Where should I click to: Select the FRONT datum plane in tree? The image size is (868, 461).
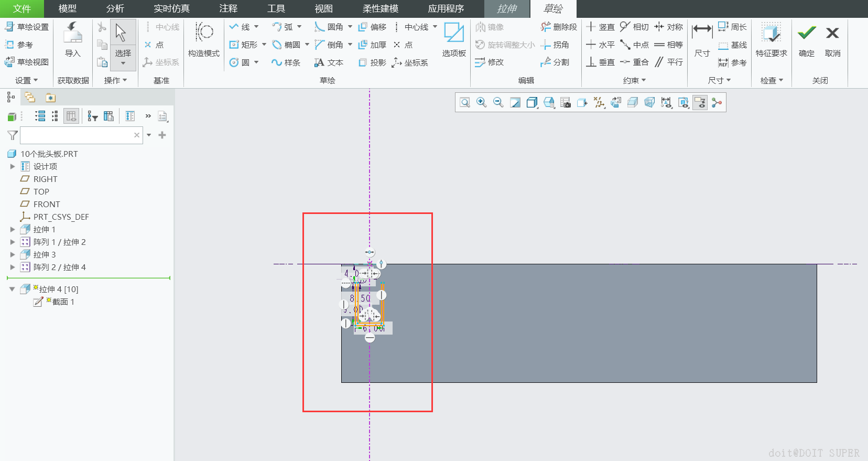pyautogui.click(x=47, y=204)
